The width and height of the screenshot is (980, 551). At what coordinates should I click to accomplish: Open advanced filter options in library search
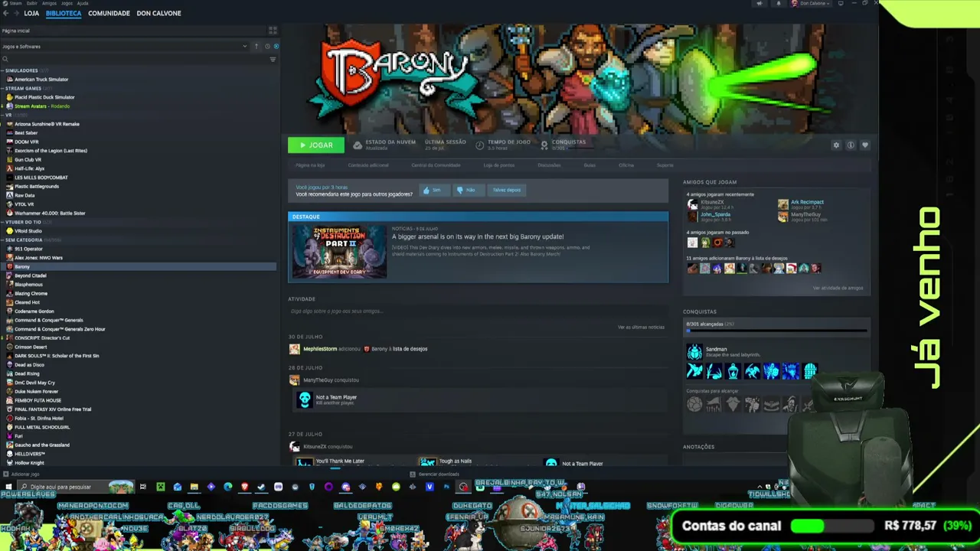273,59
